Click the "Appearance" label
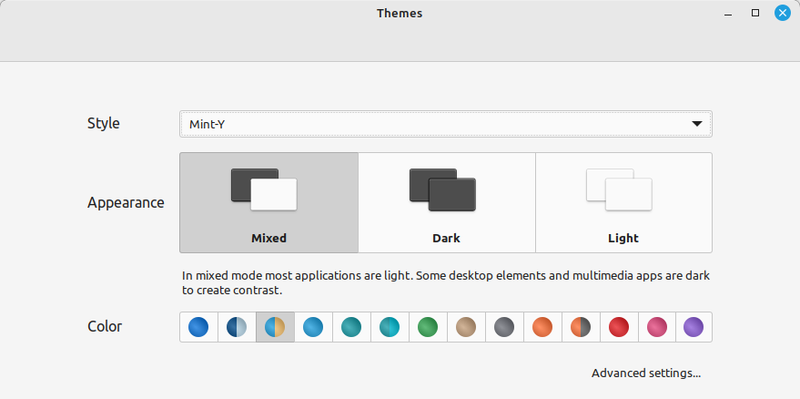 (126, 203)
